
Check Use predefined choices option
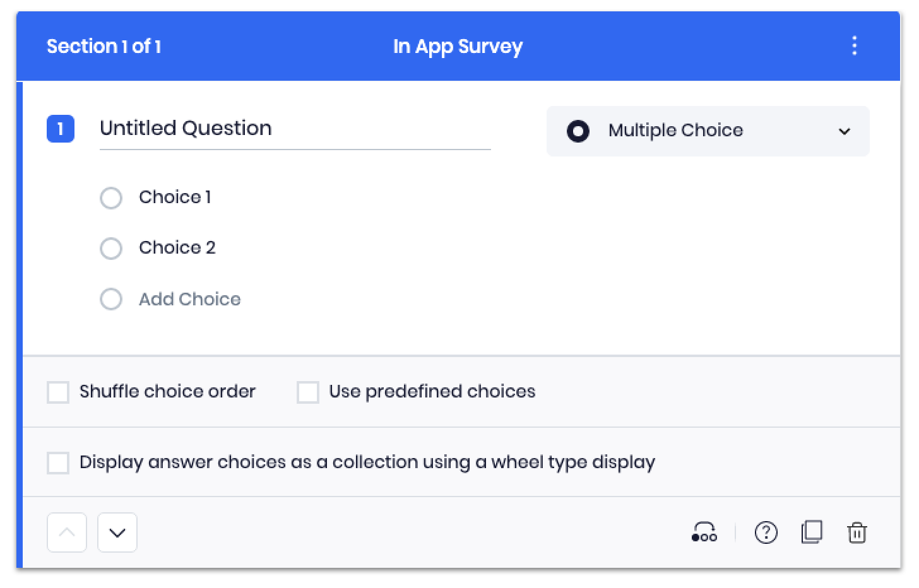tap(308, 392)
